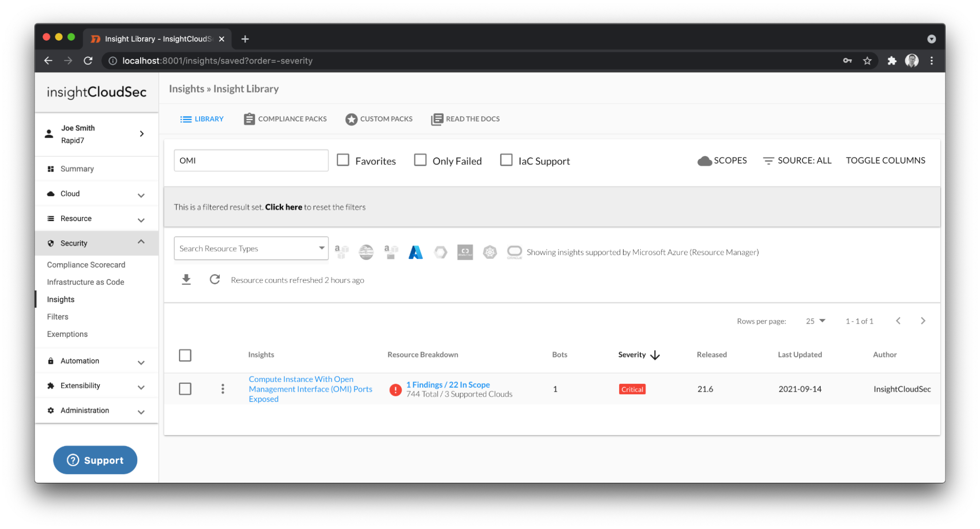
Task: Click the Kubernetes cloud filter icon
Action: 489,252
